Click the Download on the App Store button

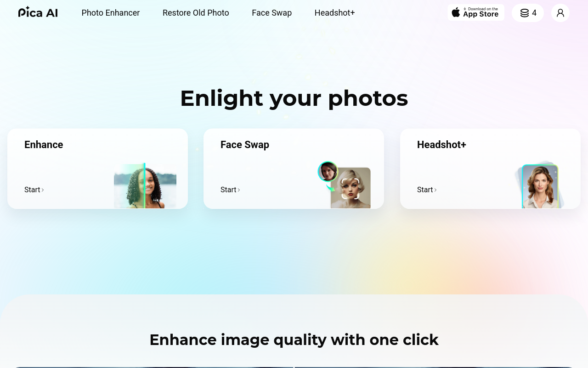coord(476,12)
